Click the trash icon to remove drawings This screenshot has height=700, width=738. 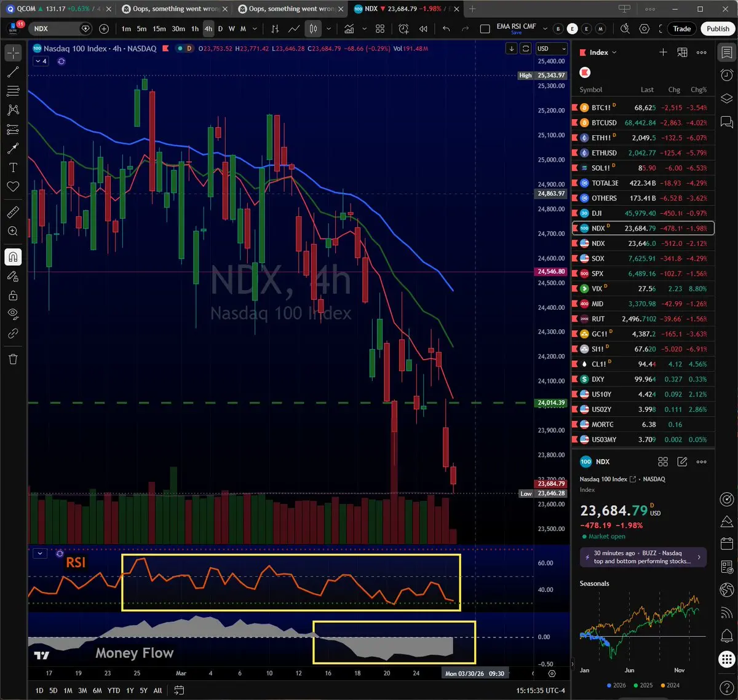pyautogui.click(x=13, y=359)
